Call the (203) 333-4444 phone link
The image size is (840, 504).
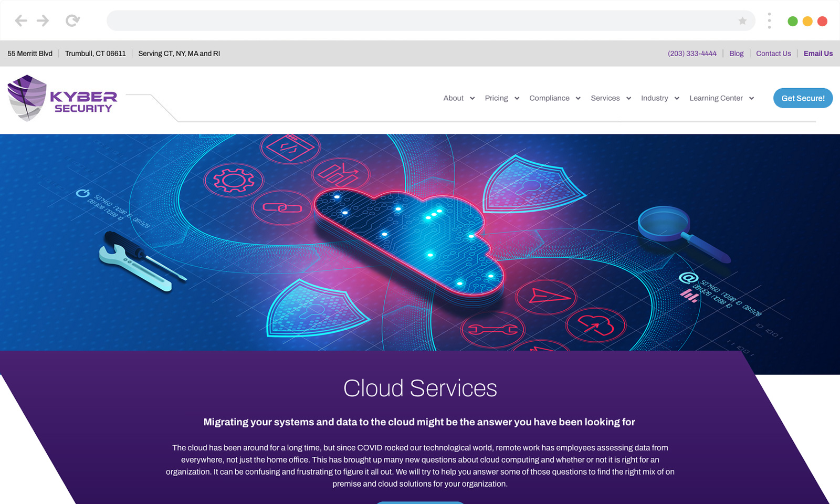[692, 54]
